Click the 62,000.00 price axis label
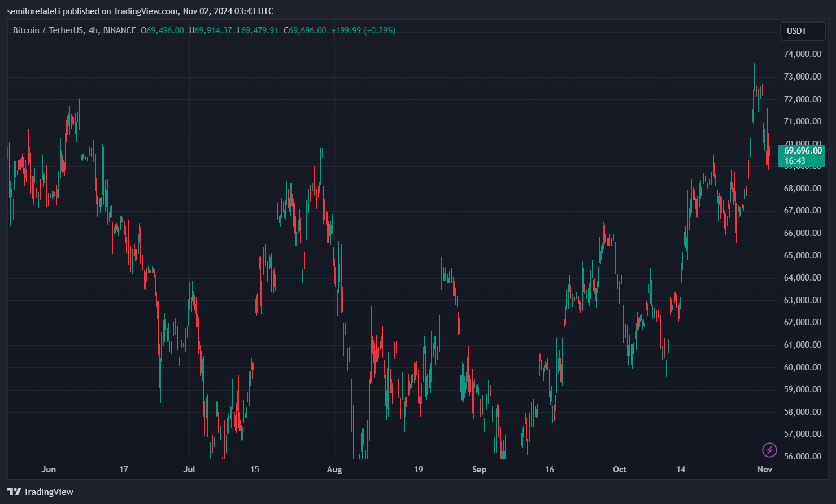Screen dimensions: 836x504 [x=803, y=322]
